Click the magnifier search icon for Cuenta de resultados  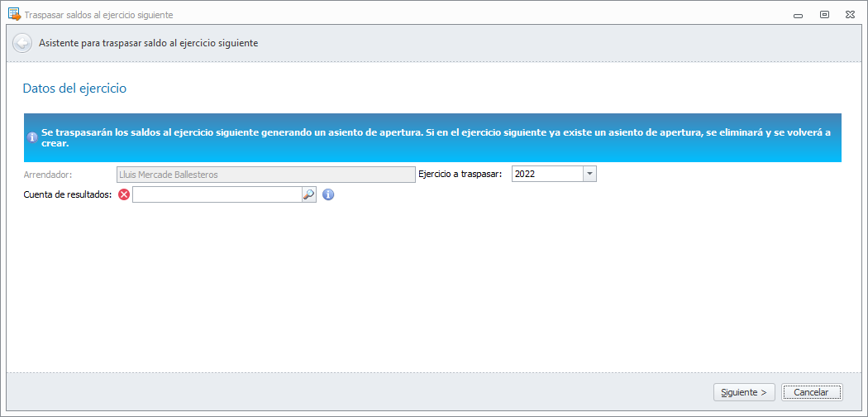(x=308, y=194)
